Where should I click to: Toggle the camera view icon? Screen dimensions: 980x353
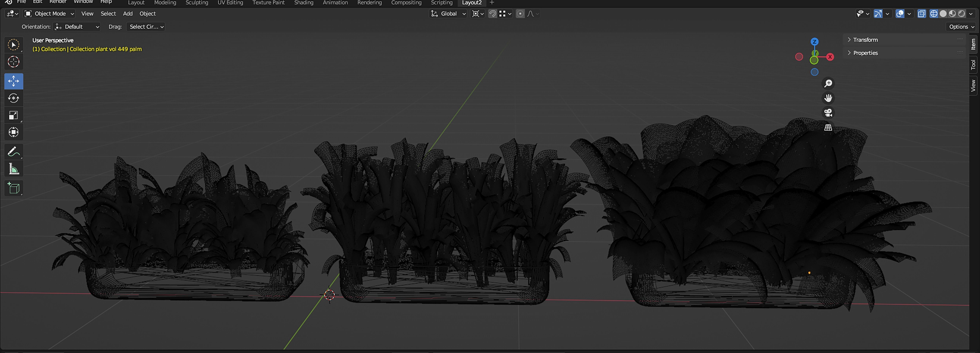coord(828,112)
